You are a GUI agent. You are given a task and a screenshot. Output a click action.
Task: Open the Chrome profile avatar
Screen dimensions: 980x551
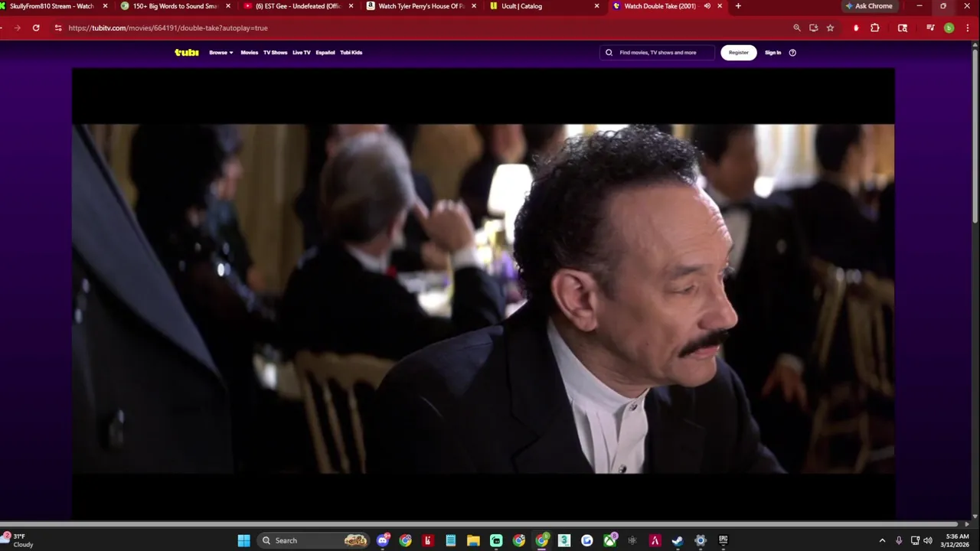click(x=949, y=28)
